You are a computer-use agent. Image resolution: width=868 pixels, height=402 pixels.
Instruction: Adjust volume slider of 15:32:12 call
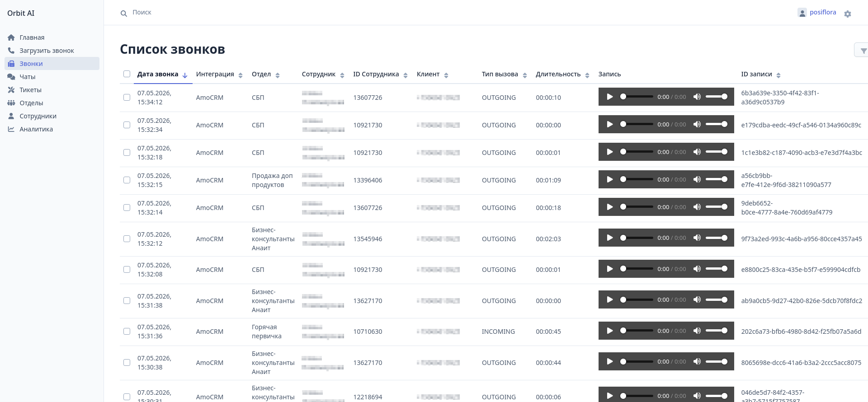717,238
